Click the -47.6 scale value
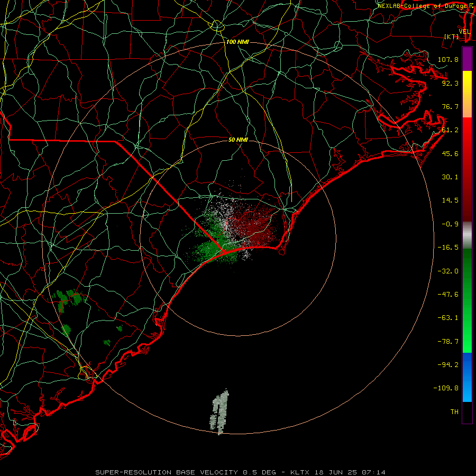Image resolution: width=476 pixels, height=476 pixels. tap(448, 295)
